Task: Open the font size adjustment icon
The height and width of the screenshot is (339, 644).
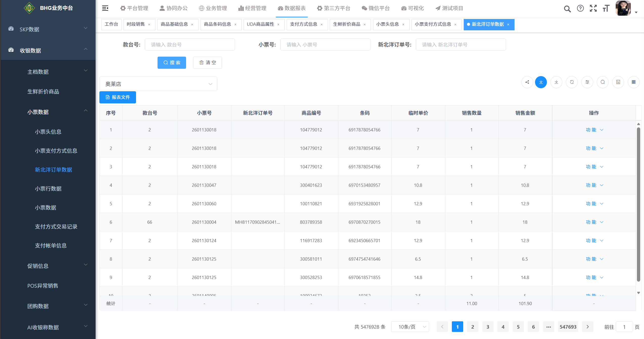Action: click(606, 8)
